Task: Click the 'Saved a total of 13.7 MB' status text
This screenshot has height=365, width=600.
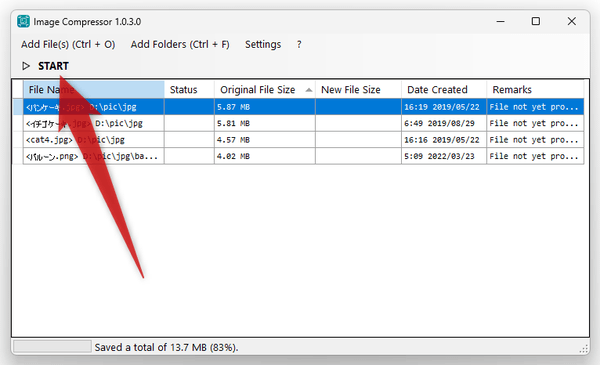Action: point(166,347)
